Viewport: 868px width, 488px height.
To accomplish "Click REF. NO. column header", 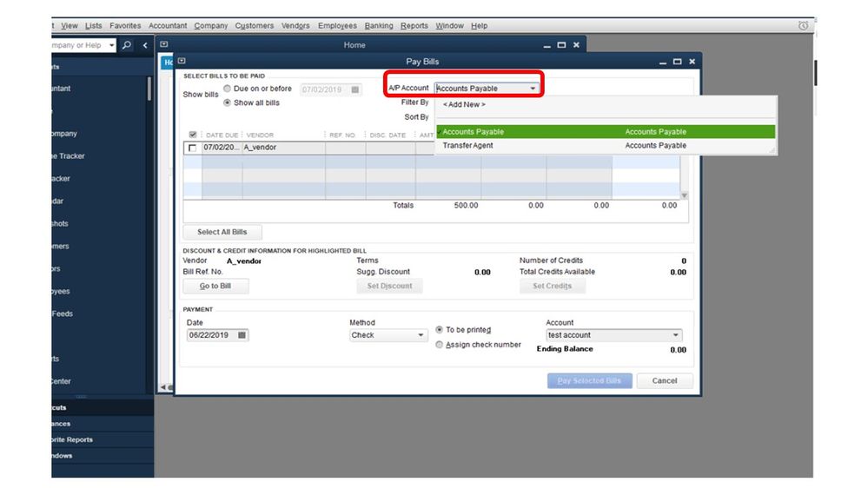I will click(x=344, y=135).
